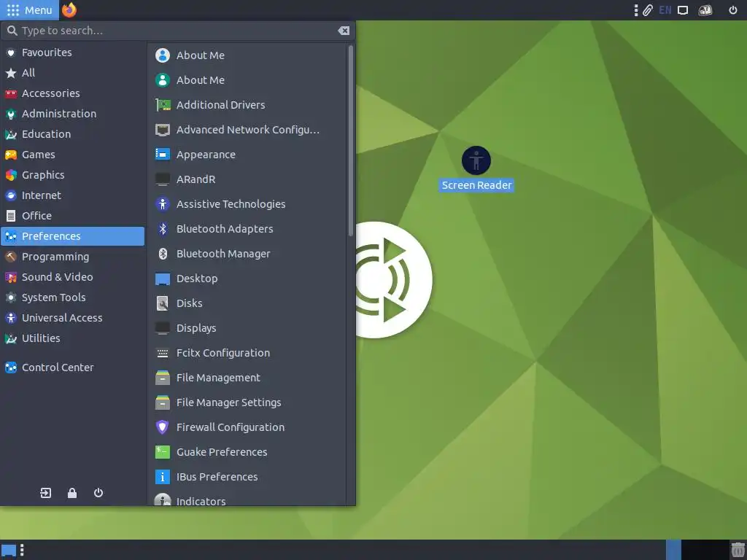747x560 pixels.
Task: Open the Displays settings
Action: click(x=248, y=328)
